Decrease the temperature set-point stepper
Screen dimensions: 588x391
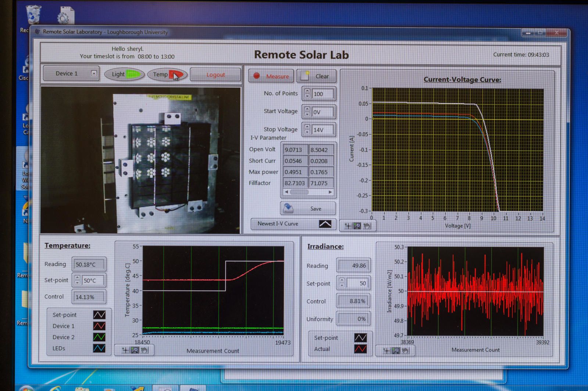[77, 283]
